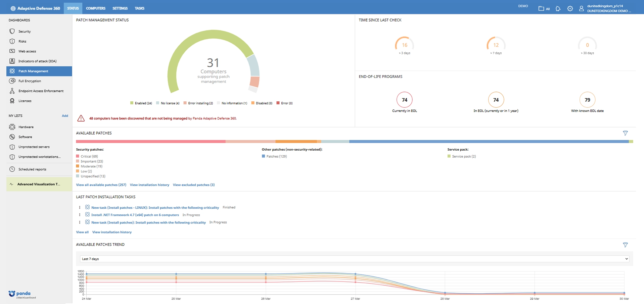Click View all available patches (257) link

101,185
